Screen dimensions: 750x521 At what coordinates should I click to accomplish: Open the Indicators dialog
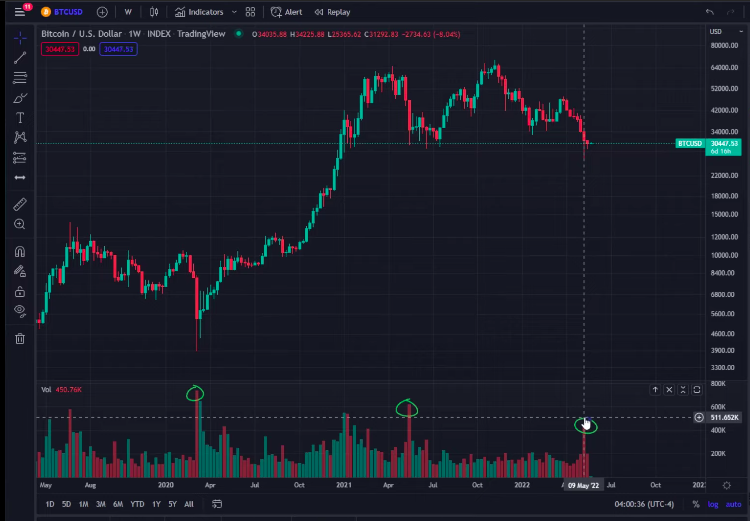pos(199,12)
